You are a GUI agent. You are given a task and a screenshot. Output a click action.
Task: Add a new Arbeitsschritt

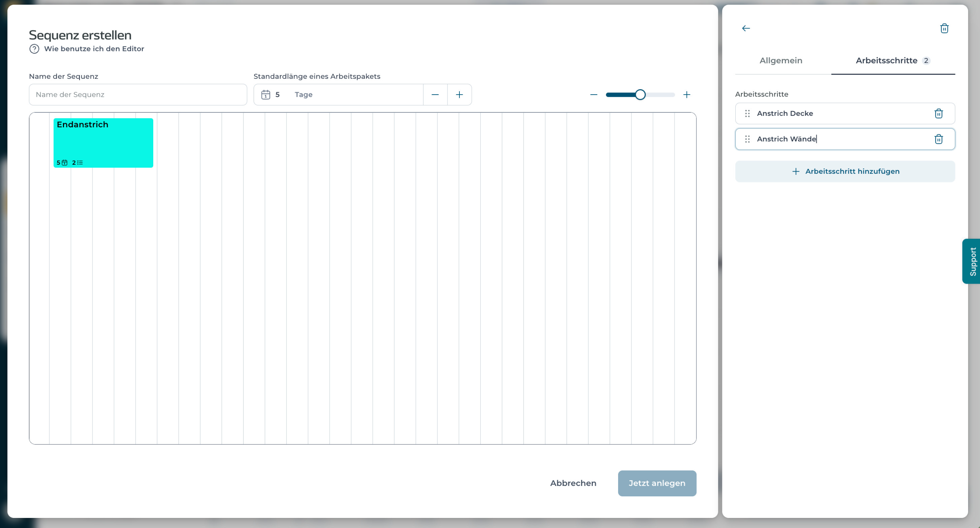845,172
